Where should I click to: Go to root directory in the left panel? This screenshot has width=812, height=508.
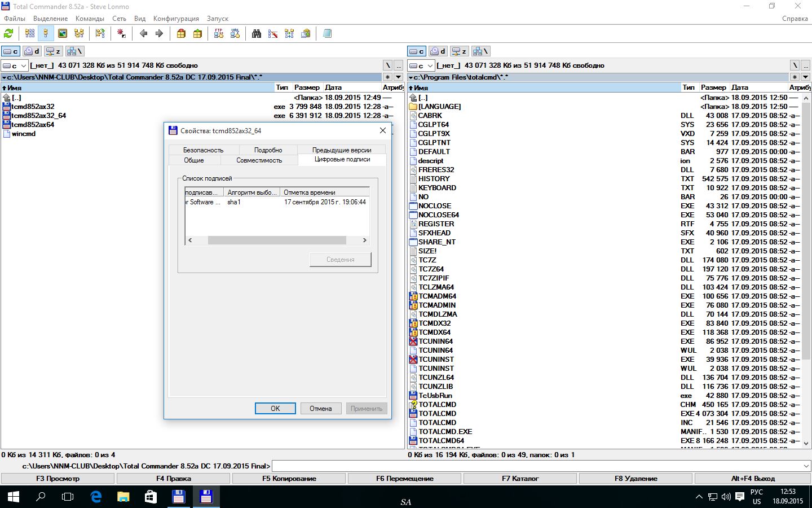point(387,65)
